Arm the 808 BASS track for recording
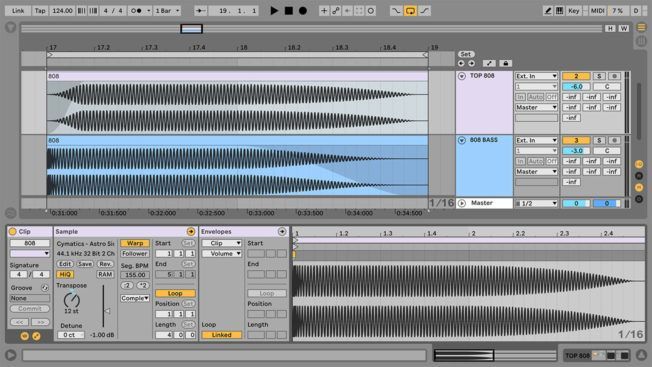The image size is (652, 367). [x=614, y=140]
